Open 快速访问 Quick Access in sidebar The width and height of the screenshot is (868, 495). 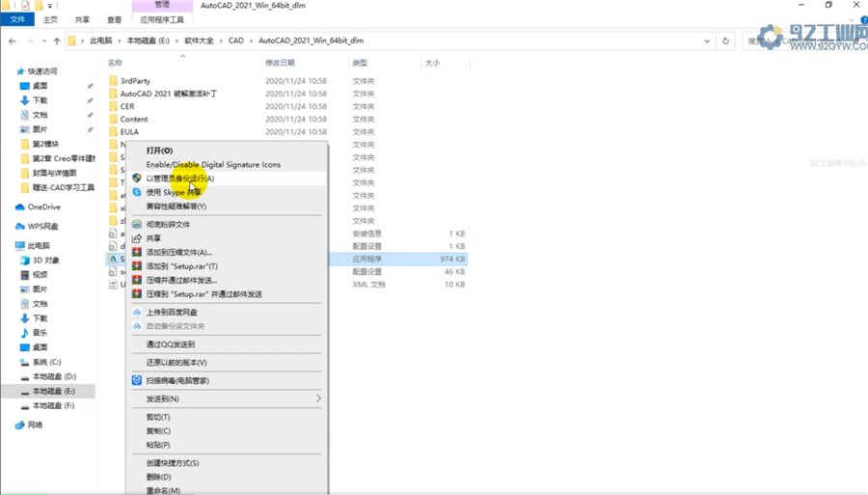[42, 71]
